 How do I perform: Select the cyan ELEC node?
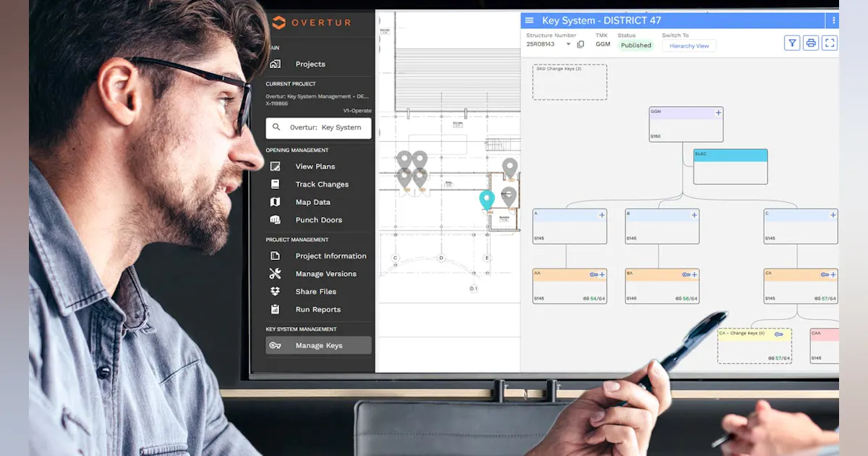[731, 166]
